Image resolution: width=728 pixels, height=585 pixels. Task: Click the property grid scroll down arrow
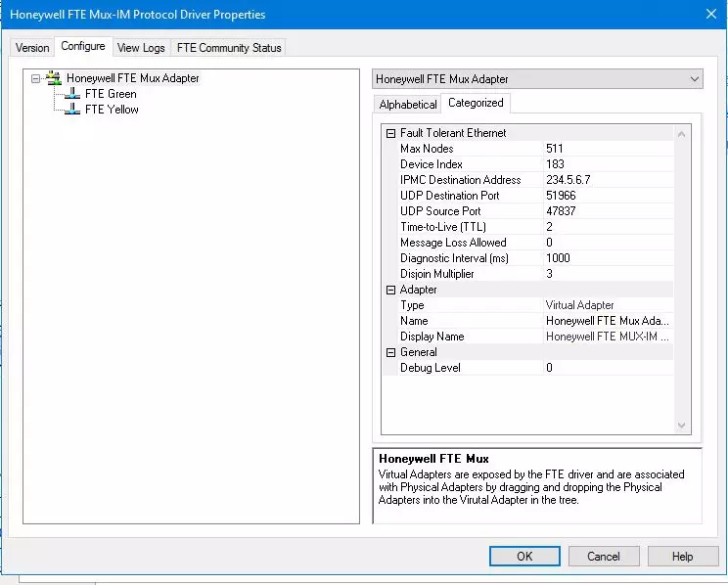(x=682, y=425)
